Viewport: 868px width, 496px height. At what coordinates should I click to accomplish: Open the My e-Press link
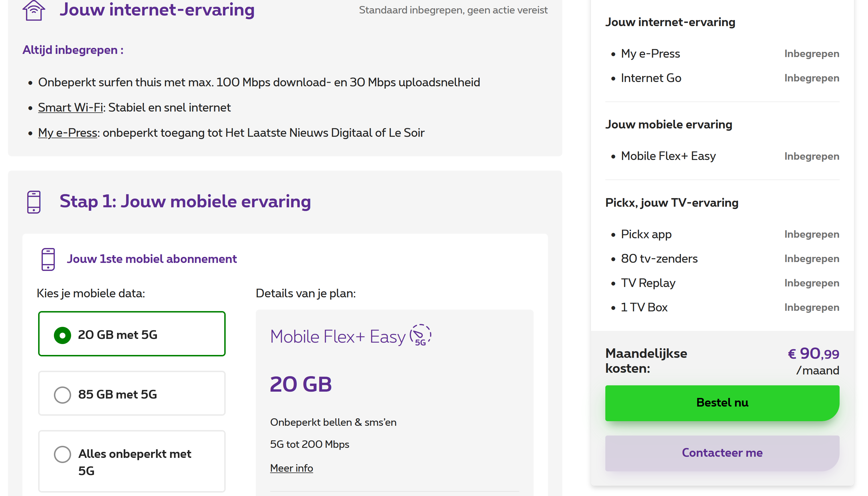[68, 133]
